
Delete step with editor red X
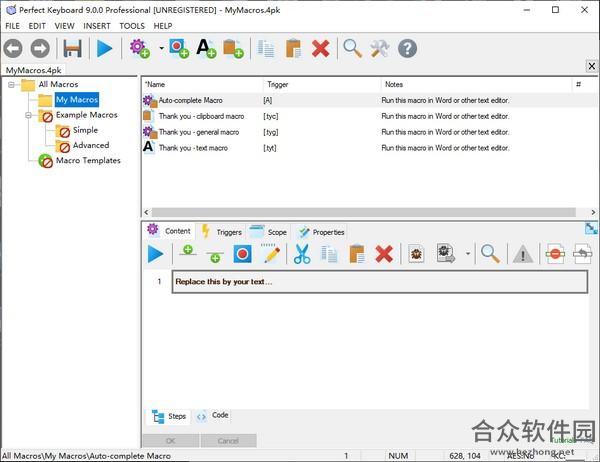(x=384, y=254)
